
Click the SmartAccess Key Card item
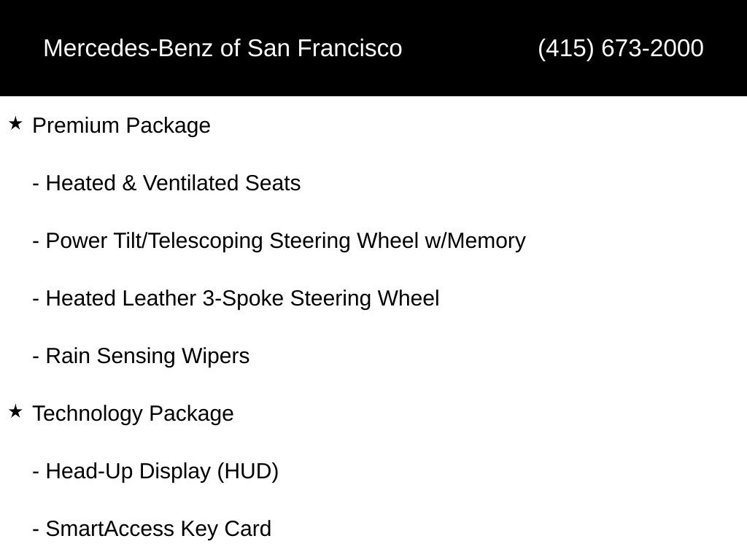152,529
